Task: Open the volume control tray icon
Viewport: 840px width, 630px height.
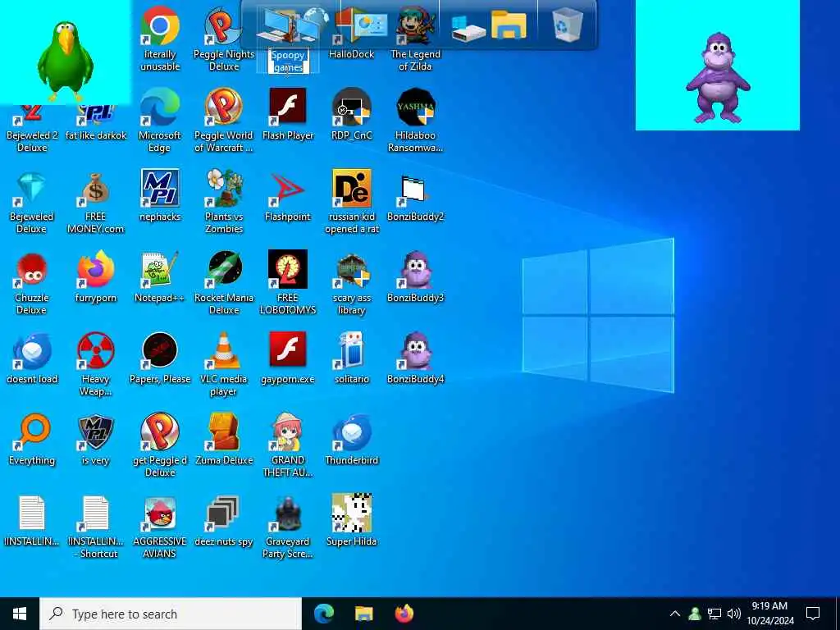Action: (x=734, y=614)
